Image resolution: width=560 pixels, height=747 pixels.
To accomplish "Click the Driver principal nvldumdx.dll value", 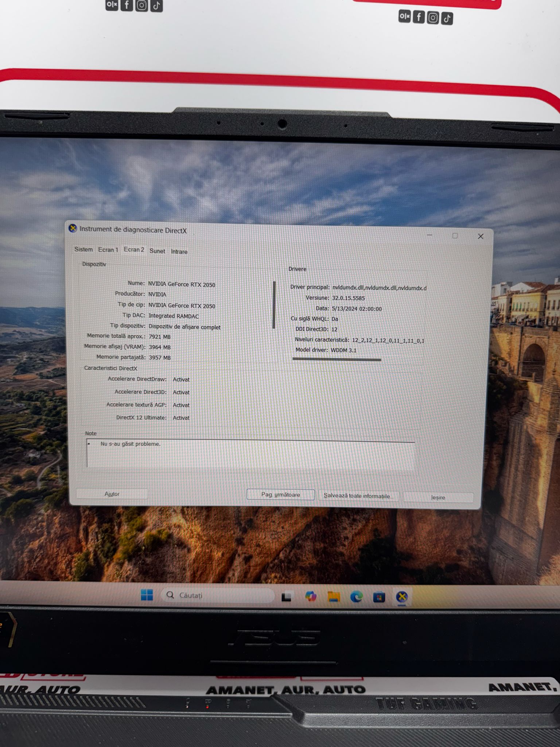I will [x=379, y=288].
